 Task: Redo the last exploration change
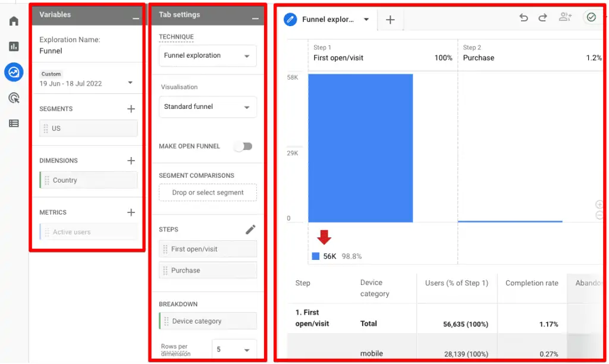[542, 18]
